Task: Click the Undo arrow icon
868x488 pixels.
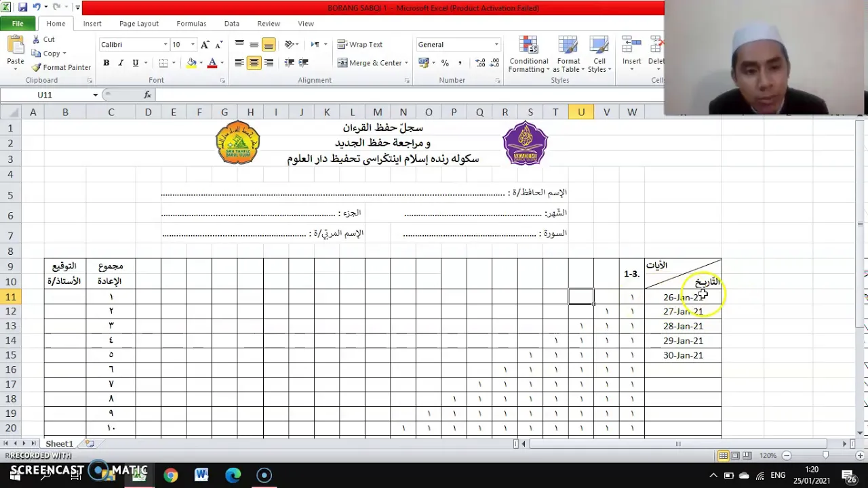Action: pos(38,7)
